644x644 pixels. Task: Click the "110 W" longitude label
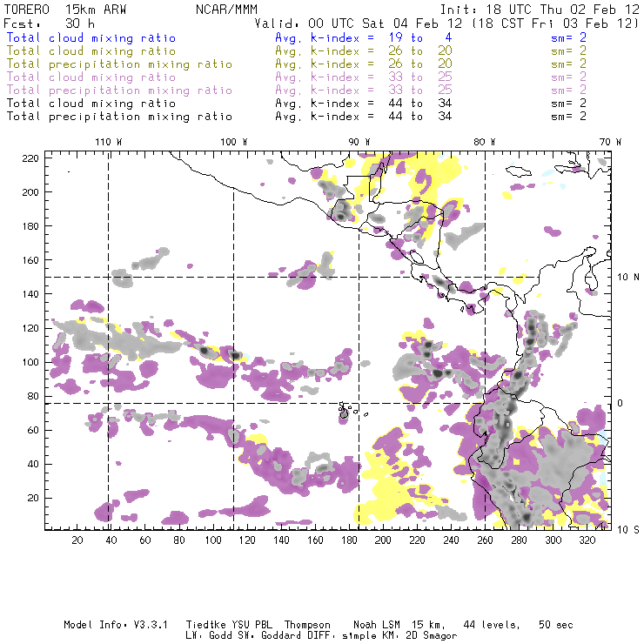point(109,142)
